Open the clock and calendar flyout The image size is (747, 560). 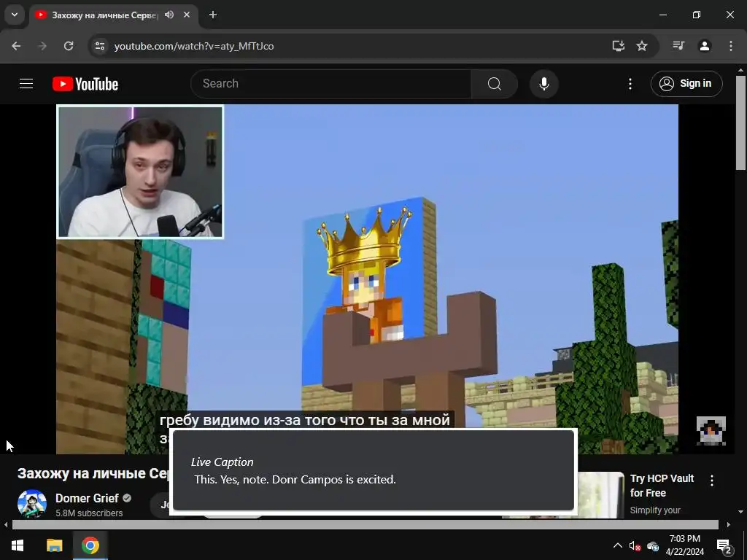tap(684, 545)
